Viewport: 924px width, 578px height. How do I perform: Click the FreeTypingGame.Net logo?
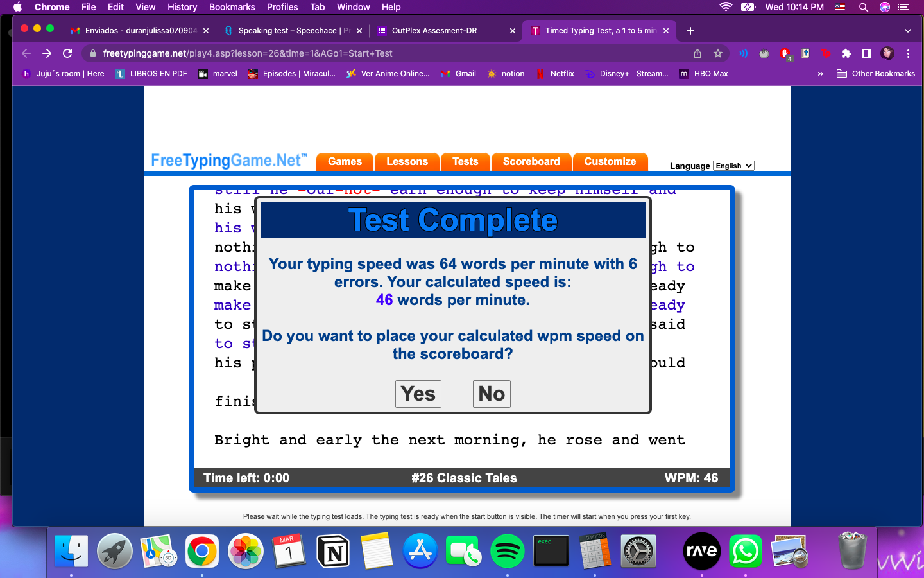click(229, 161)
